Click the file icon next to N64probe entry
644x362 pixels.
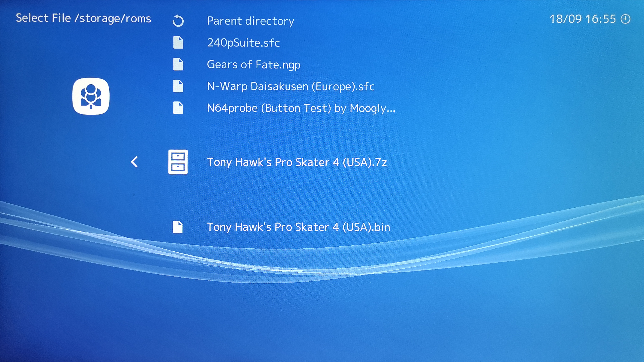click(178, 108)
